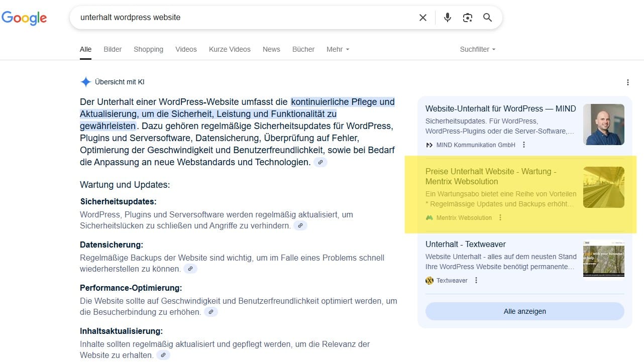Start voice search with microphone icon
Image resolution: width=644 pixels, height=363 pixels.
447,18
